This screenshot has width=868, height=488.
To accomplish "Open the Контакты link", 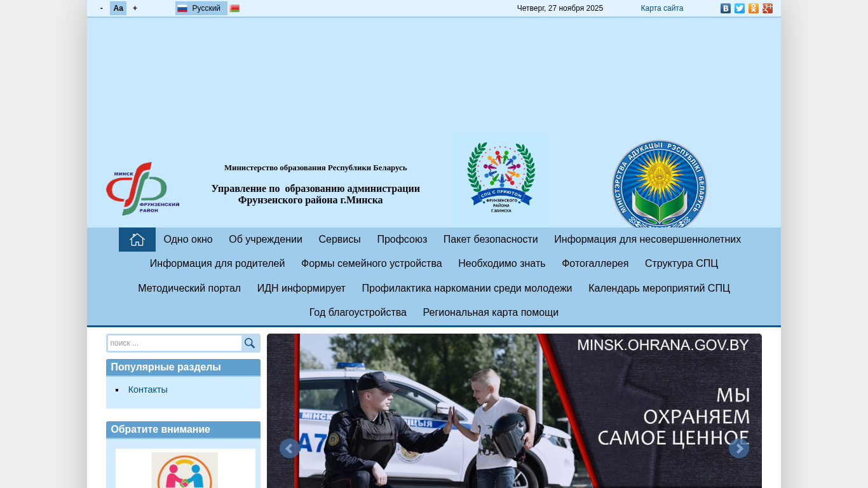I will click(x=148, y=390).
